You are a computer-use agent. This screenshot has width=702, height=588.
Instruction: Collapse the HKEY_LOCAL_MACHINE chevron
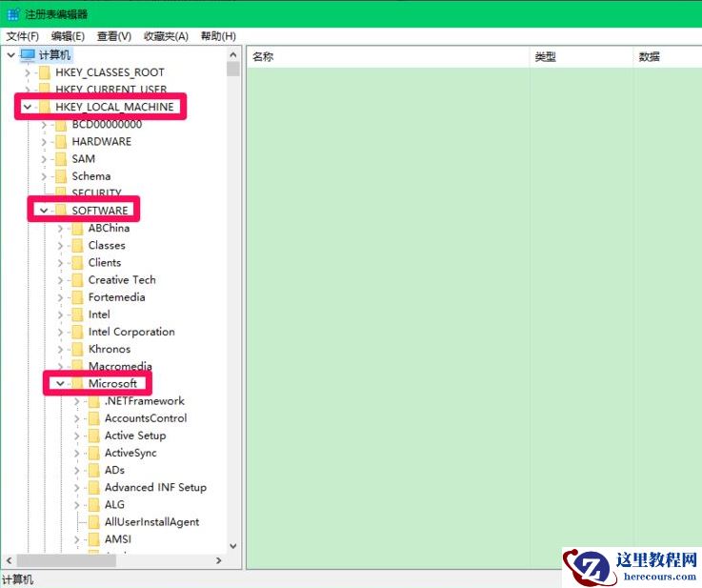tap(28, 107)
